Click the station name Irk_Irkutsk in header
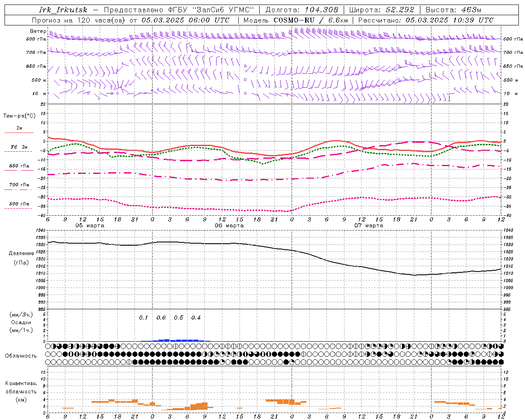This screenshot has width=525, height=420. coord(63,10)
